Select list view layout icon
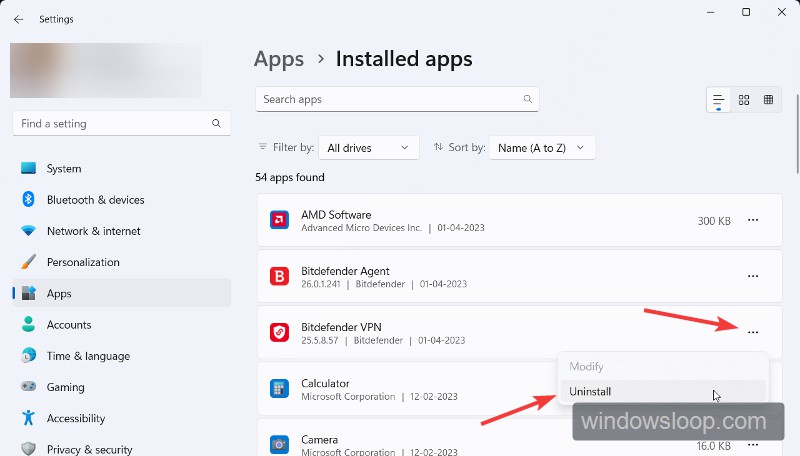The height and width of the screenshot is (456, 800). [719, 100]
